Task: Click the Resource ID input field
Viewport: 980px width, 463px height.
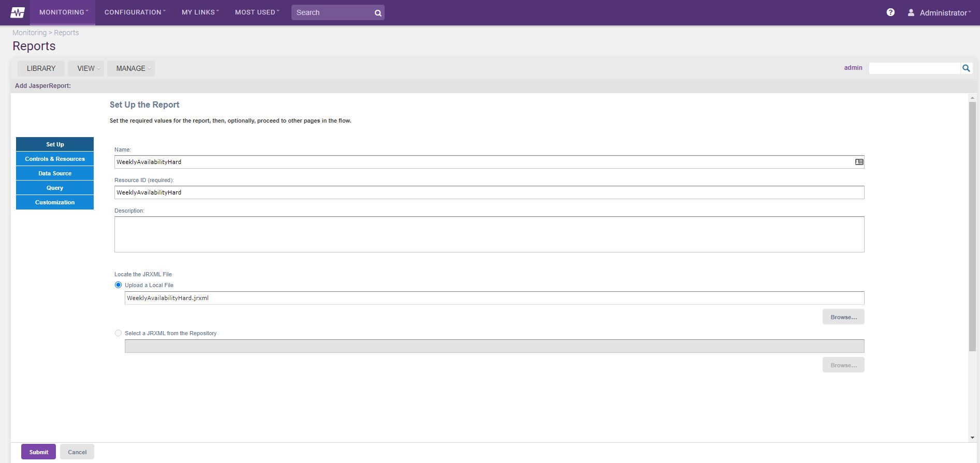Action: pyautogui.click(x=489, y=192)
